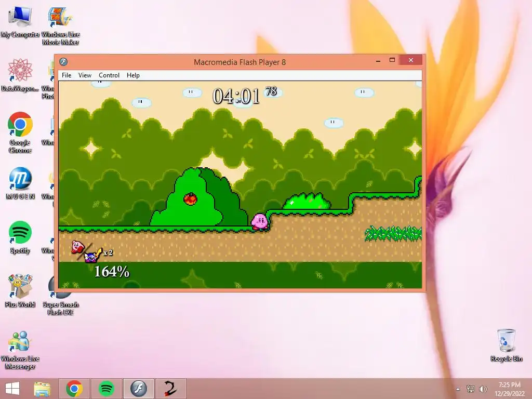
Task: Minimize the Flash Player window
Action: pyautogui.click(x=378, y=61)
